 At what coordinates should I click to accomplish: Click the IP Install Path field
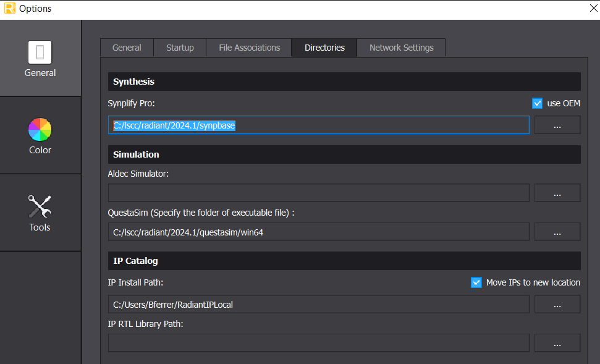point(319,304)
